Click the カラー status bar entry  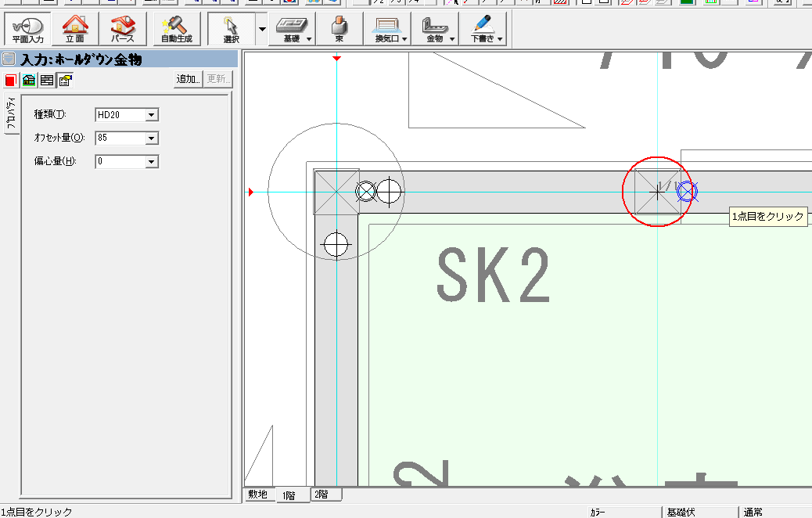598,513
